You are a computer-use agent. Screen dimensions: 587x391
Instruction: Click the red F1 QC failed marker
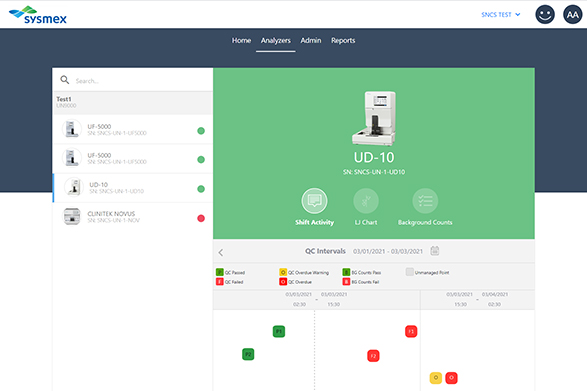pos(411,331)
